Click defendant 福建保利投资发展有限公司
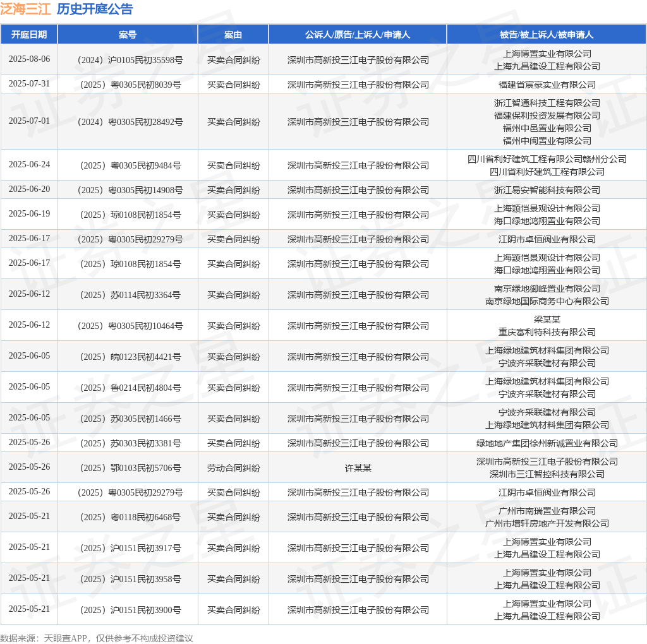This screenshot has width=647, height=644. pyautogui.click(x=547, y=116)
